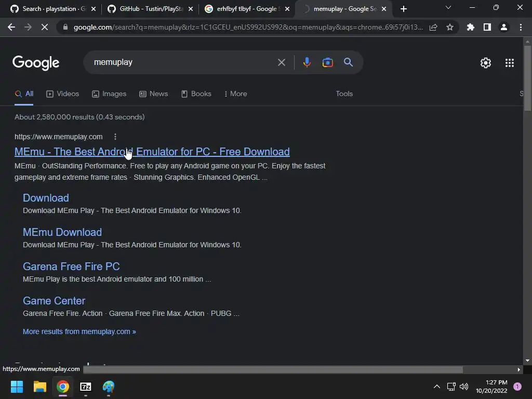Switch to Videos results
The width and height of the screenshot is (532, 399).
pos(63,94)
